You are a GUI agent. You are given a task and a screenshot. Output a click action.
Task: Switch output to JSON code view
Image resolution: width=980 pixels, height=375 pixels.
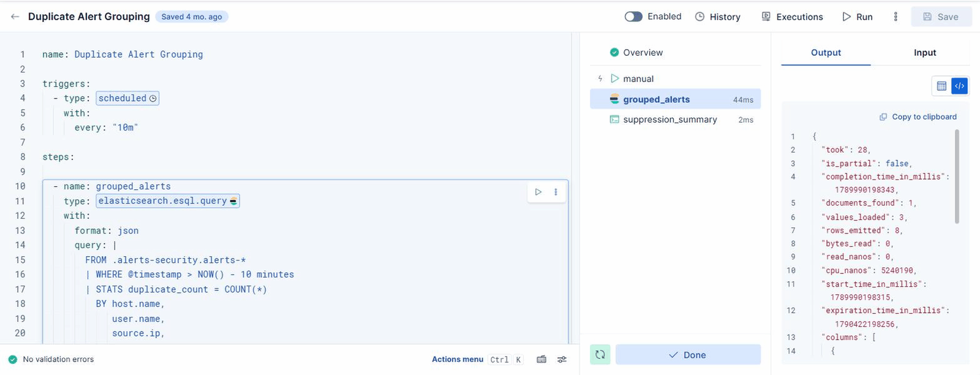pyautogui.click(x=959, y=86)
